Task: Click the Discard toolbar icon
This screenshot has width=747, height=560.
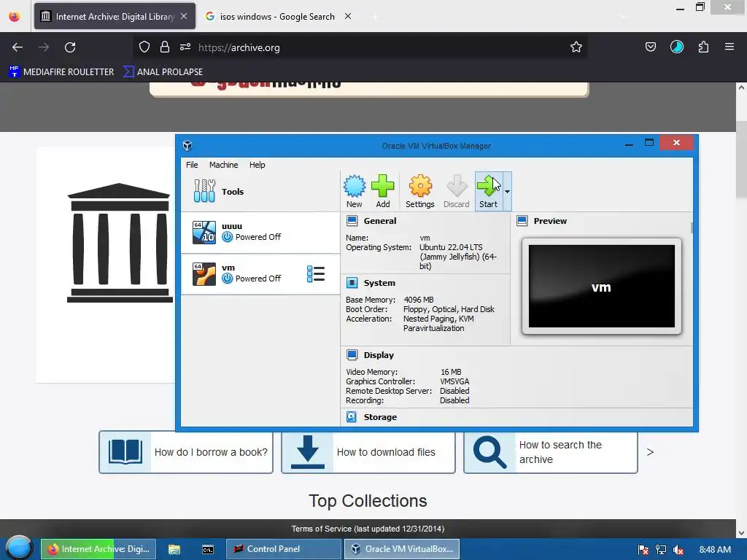Action: tap(457, 191)
